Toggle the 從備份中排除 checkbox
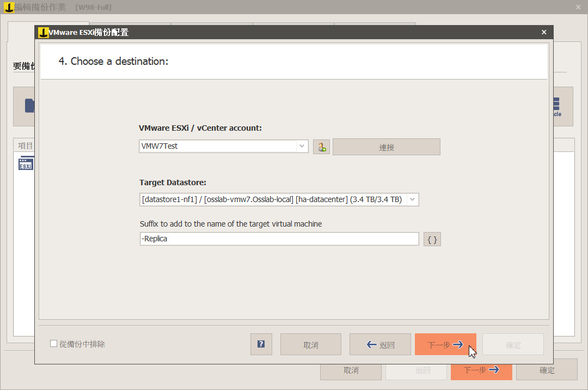Viewport: 588px width, 390px height. click(53, 344)
